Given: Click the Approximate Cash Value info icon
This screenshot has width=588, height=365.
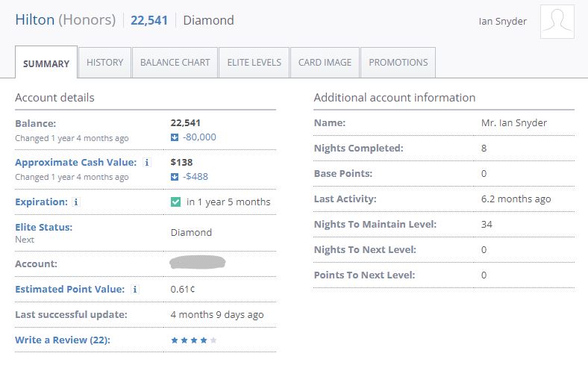Looking at the screenshot, I should click(147, 162).
